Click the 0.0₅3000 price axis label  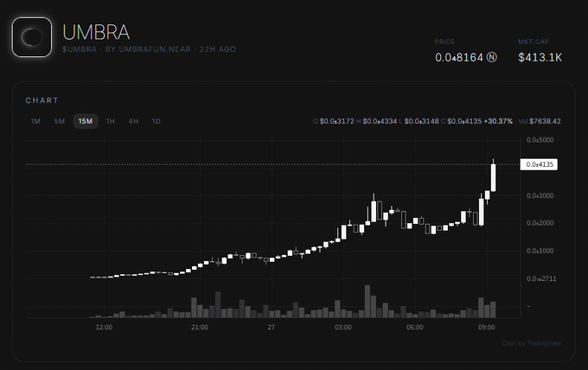pyautogui.click(x=540, y=195)
